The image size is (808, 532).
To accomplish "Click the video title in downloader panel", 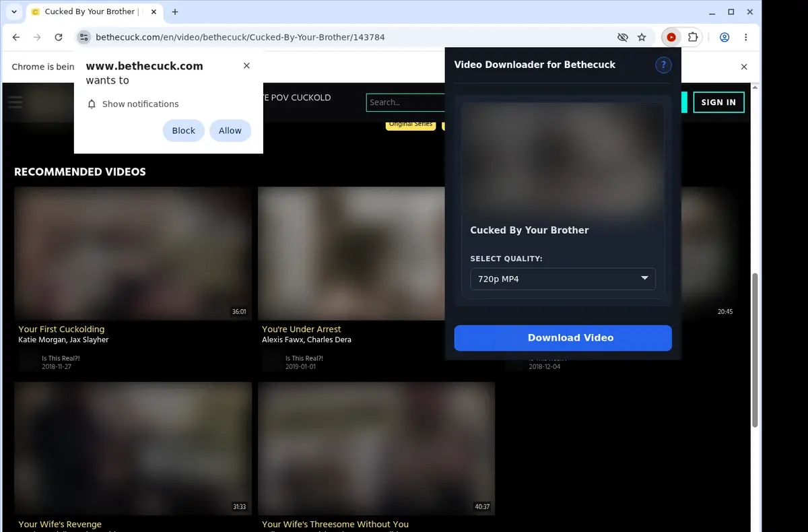I will pyautogui.click(x=529, y=230).
